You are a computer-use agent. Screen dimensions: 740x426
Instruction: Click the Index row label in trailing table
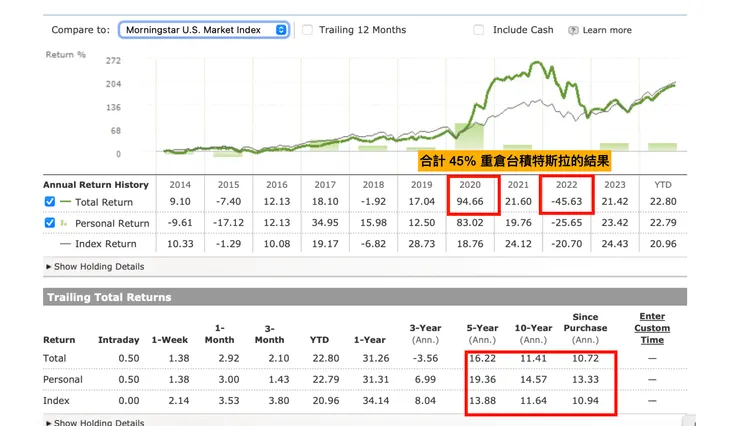56,401
